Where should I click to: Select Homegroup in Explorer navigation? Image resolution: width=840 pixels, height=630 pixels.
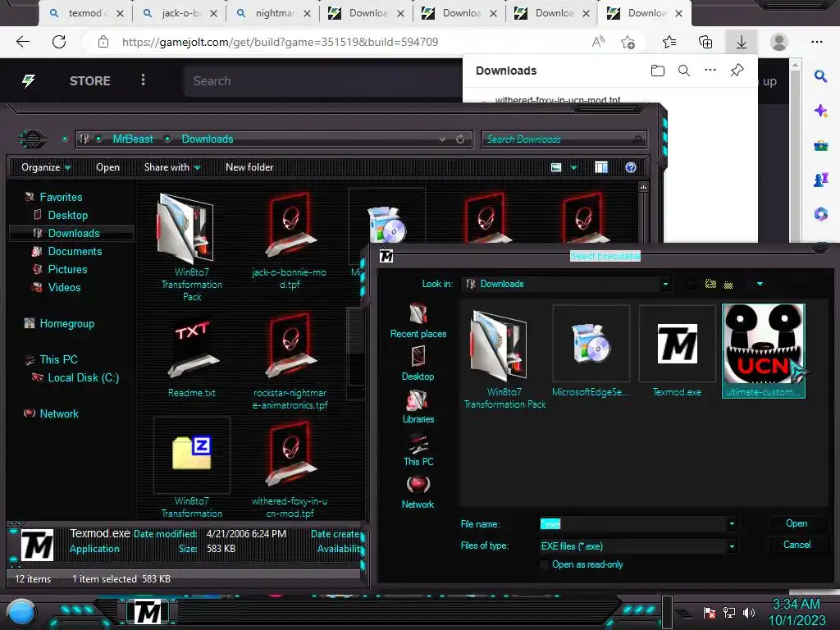pyautogui.click(x=59, y=323)
